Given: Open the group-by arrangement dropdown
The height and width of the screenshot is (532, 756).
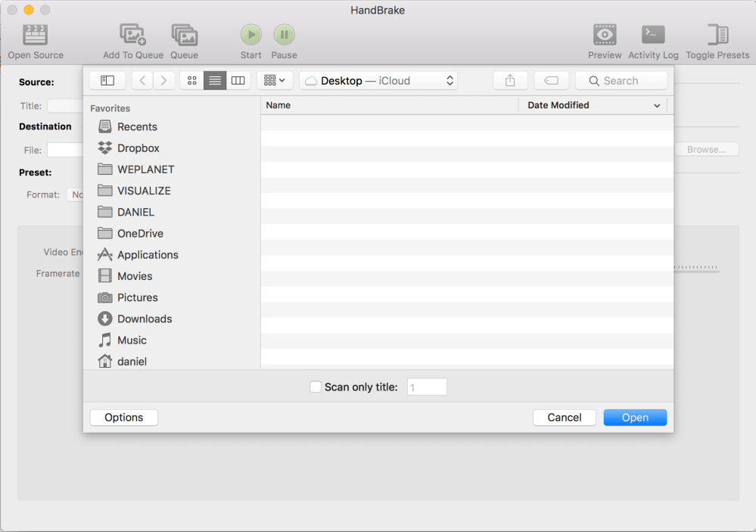Looking at the screenshot, I should (x=275, y=80).
